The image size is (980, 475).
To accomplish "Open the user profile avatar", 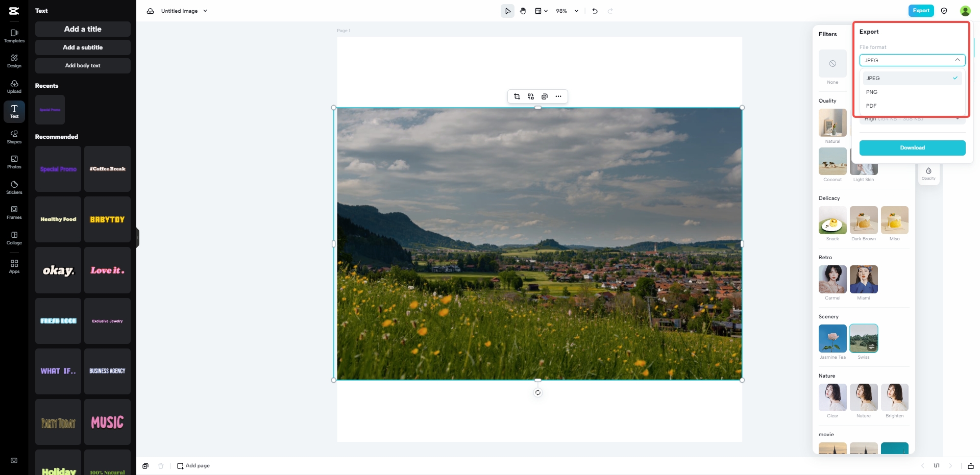I will pyautogui.click(x=965, y=11).
